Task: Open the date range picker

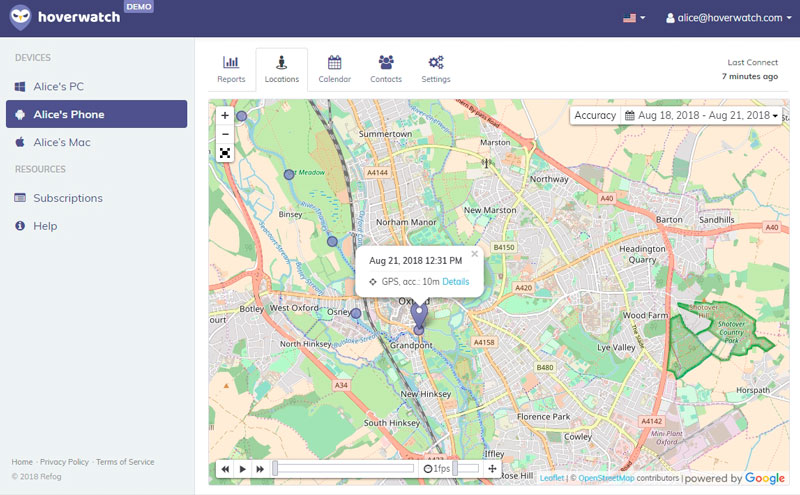Action: (x=702, y=115)
